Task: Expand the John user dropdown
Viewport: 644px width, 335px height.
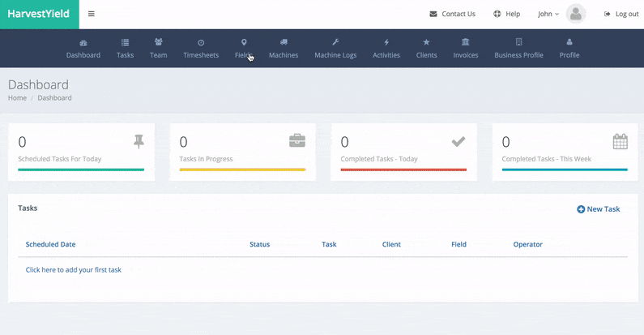Action: pos(548,14)
